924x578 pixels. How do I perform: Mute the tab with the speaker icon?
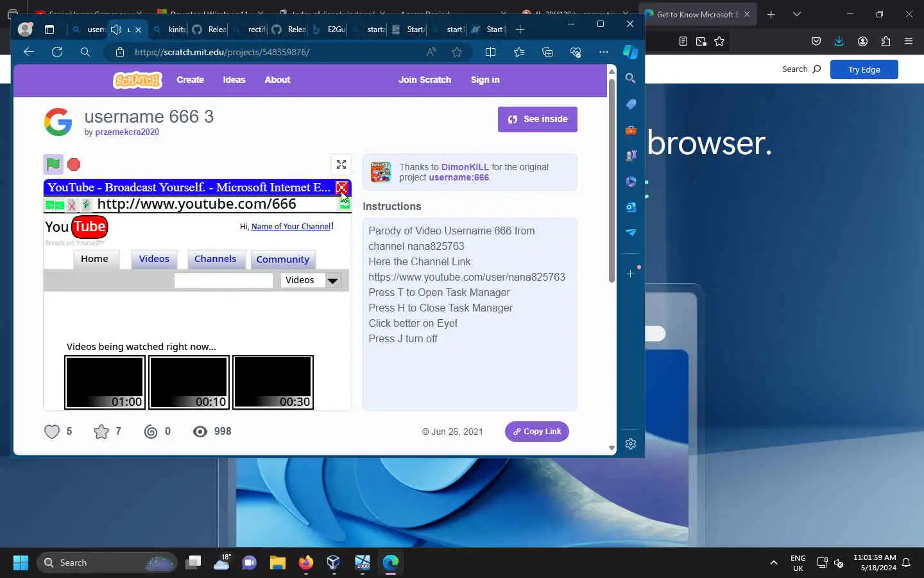click(x=116, y=30)
